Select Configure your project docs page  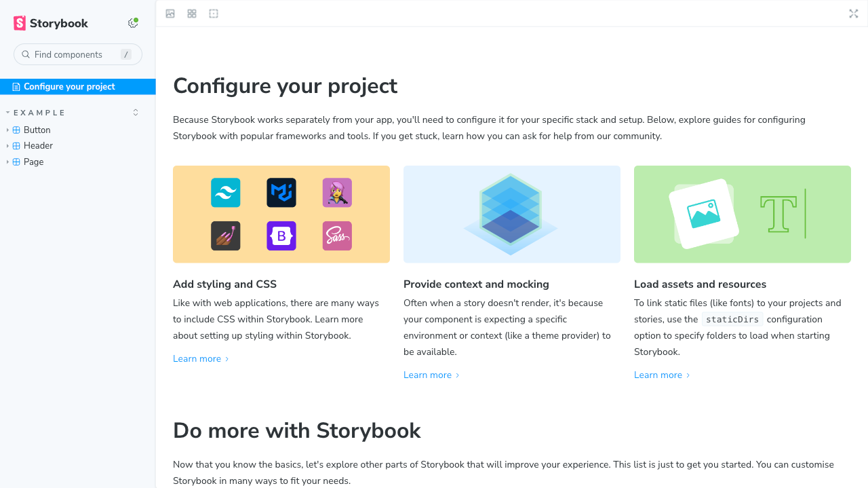click(x=69, y=87)
